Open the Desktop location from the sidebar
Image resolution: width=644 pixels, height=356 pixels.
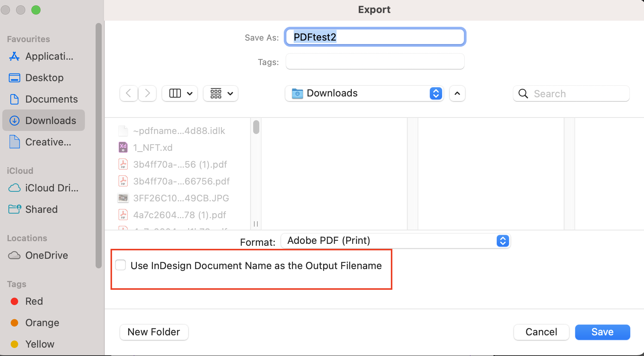click(14, 77)
